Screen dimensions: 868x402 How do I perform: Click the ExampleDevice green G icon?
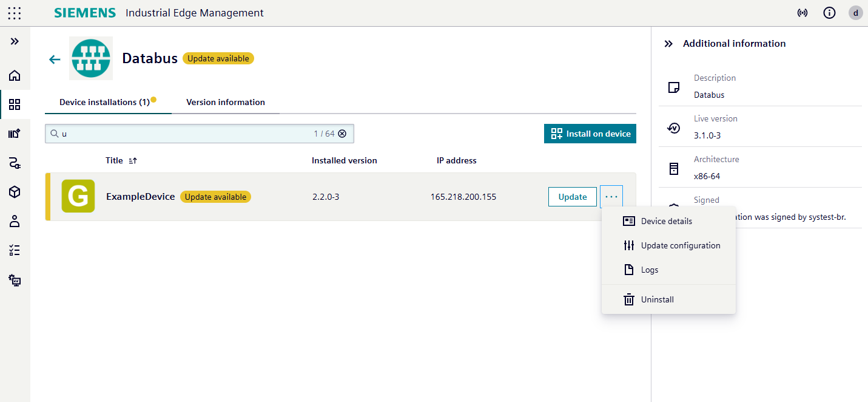coord(78,196)
